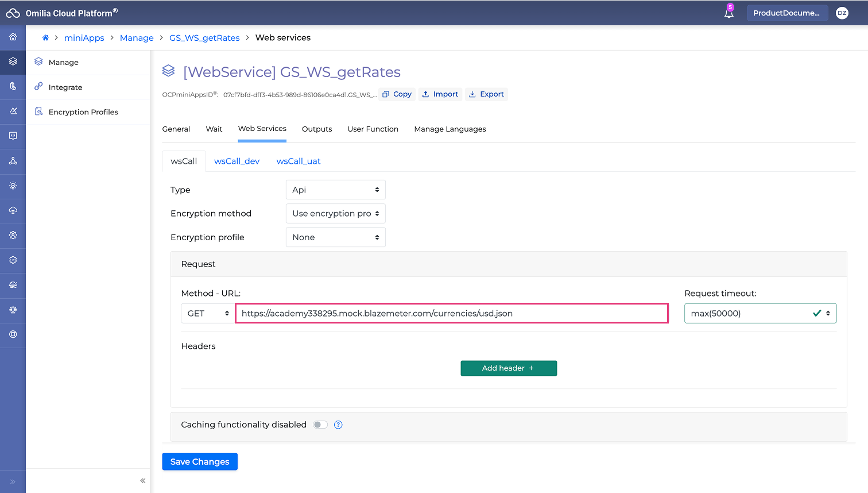Image resolution: width=868 pixels, height=493 pixels.
Task: Click the Add header button
Action: tap(508, 368)
